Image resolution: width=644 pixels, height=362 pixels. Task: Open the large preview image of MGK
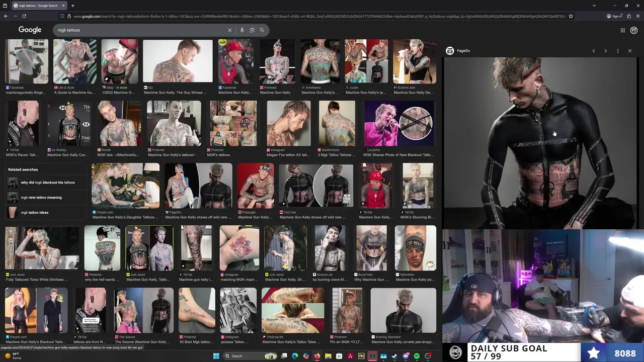pos(540,143)
